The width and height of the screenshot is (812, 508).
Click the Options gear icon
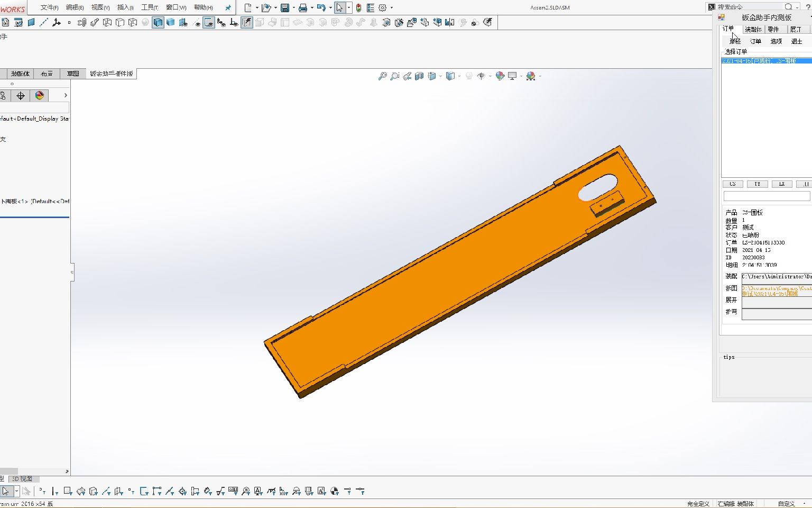[x=383, y=7]
